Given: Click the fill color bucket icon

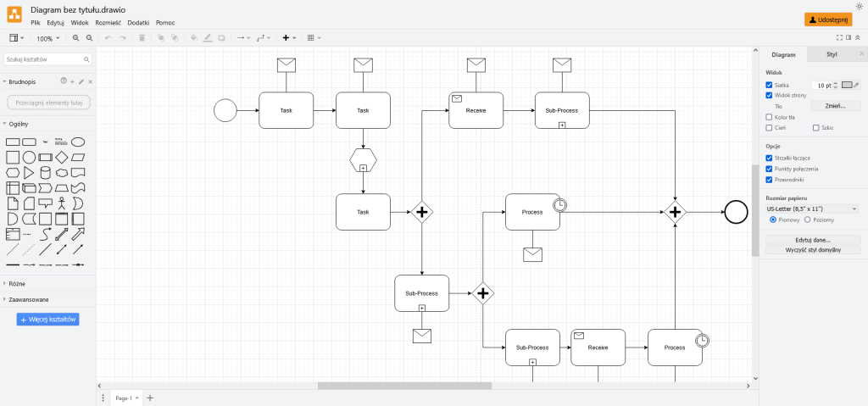Looking at the screenshot, I should click(194, 38).
